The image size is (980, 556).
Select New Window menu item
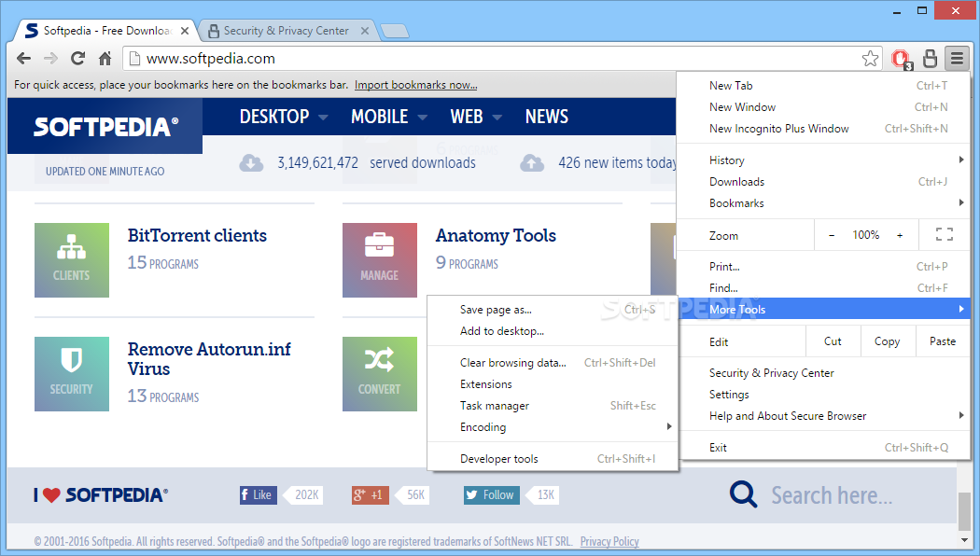[824, 107]
